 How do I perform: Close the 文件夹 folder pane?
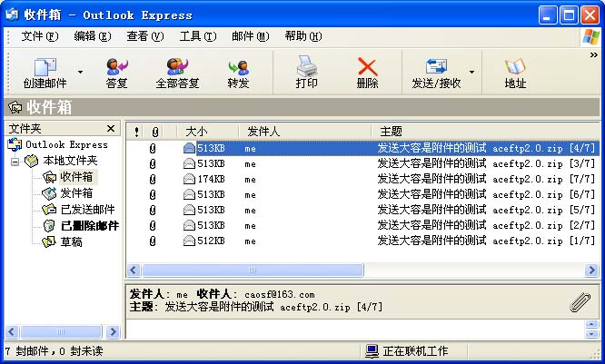(x=111, y=129)
